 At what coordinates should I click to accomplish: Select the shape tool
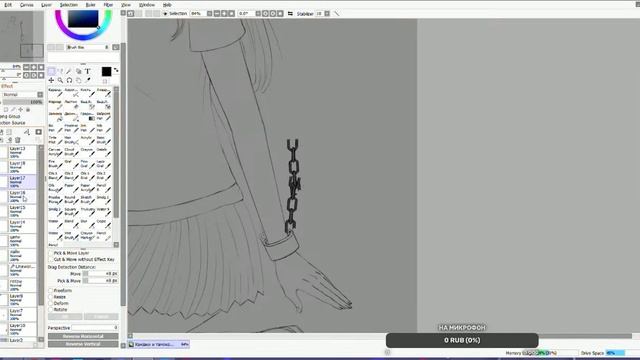(x=78, y=71)
